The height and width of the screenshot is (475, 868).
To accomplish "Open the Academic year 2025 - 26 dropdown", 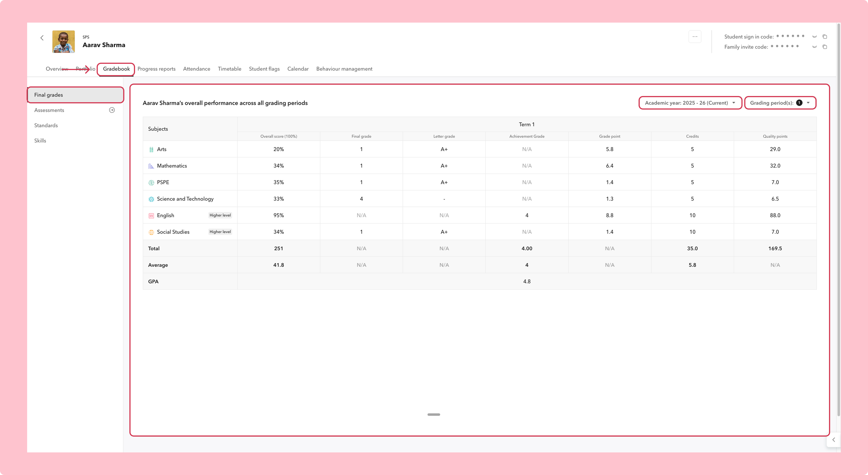I will (x=690, y=103).
